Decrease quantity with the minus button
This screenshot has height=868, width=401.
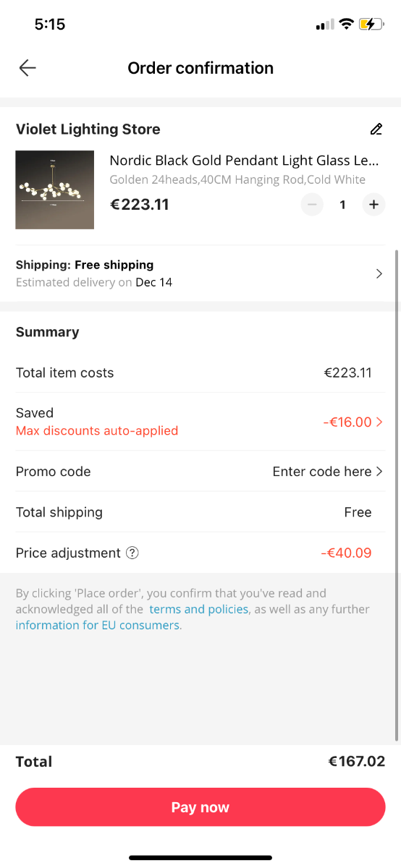(x=312, y=205)
